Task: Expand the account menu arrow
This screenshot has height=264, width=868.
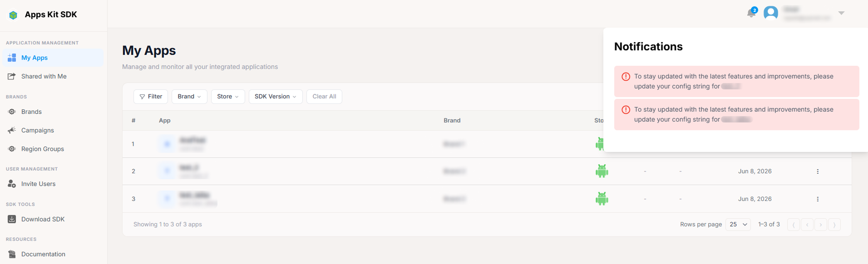Action: (x=841, y=13)
